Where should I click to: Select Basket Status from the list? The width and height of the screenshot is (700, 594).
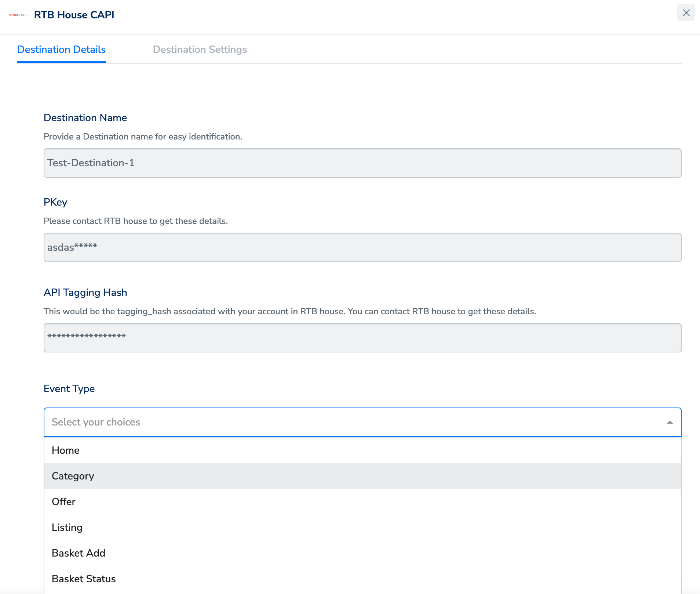click(84, 579)
